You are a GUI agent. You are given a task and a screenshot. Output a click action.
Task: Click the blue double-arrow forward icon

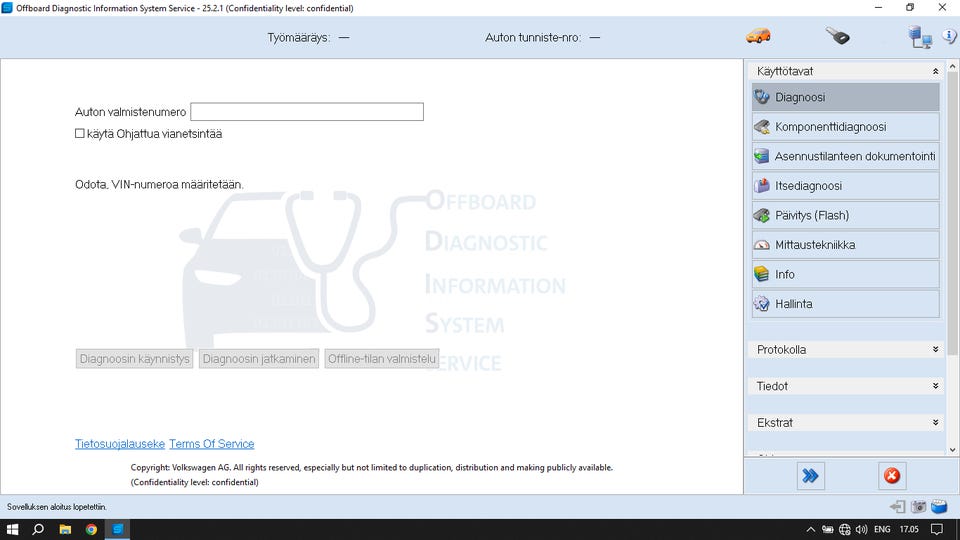pyautogui.click(x=810, y=476)
